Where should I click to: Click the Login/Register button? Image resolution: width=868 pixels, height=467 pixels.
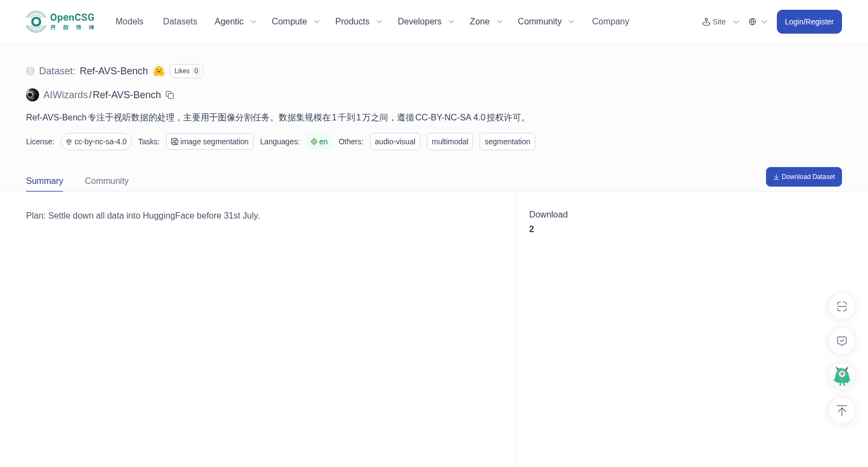click(x=809, y=22)
